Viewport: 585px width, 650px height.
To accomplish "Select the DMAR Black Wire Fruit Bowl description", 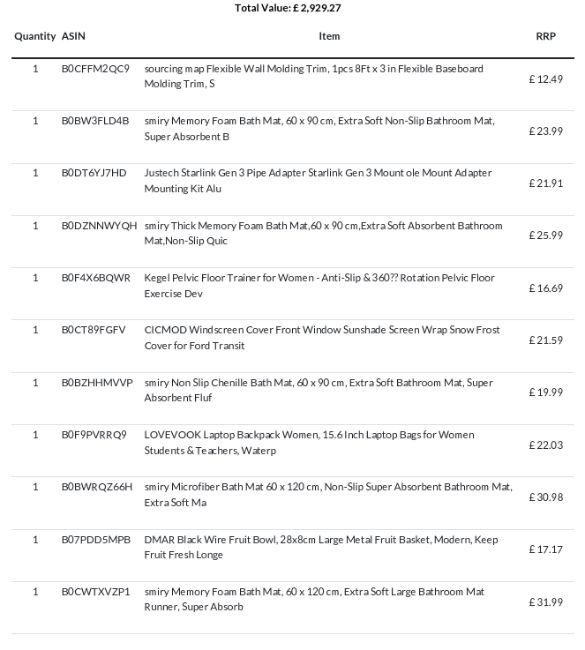I will [321, 547].
